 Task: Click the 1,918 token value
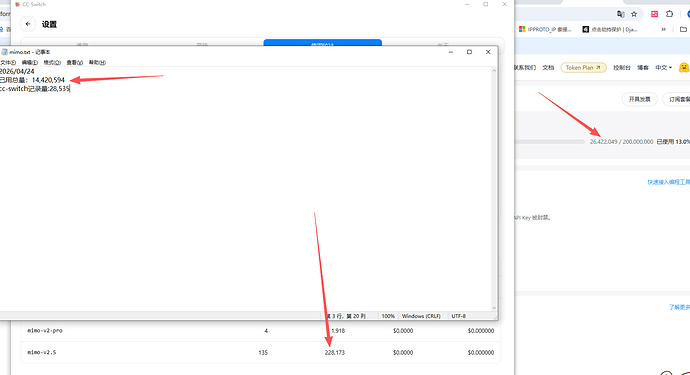(x=338, y=331)
